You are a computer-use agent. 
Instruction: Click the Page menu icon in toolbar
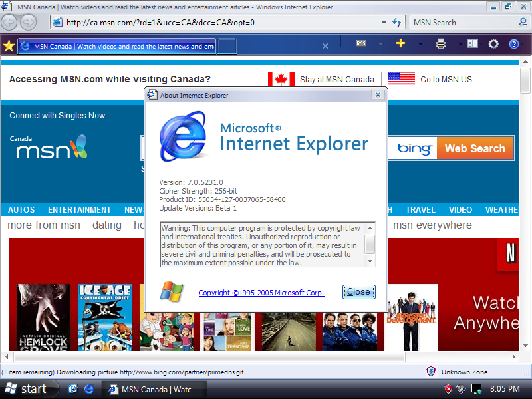[473, 43]
